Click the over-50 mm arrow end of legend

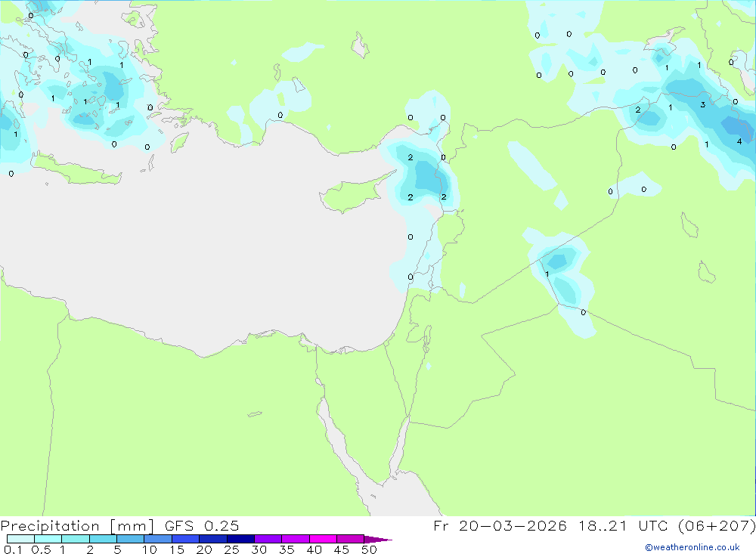378,540
